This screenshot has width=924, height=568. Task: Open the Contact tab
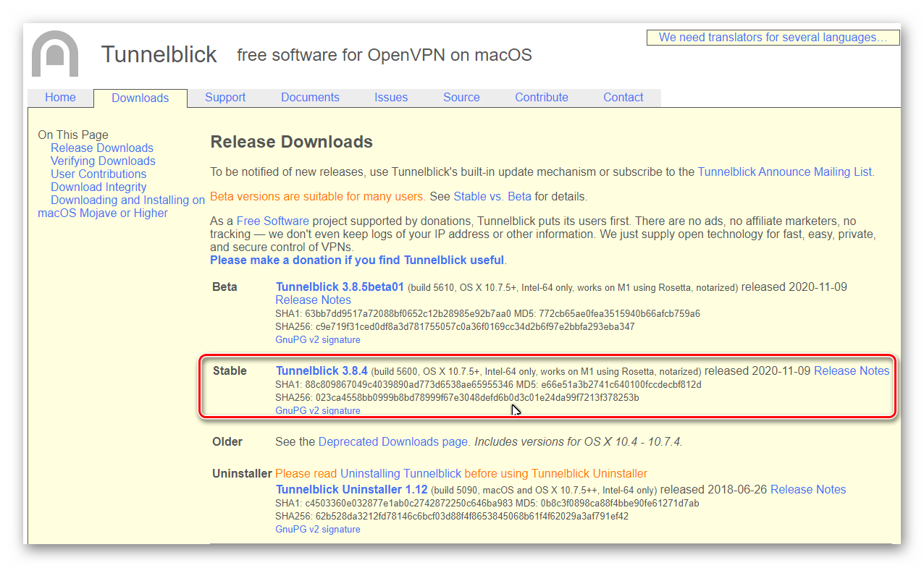623,98
